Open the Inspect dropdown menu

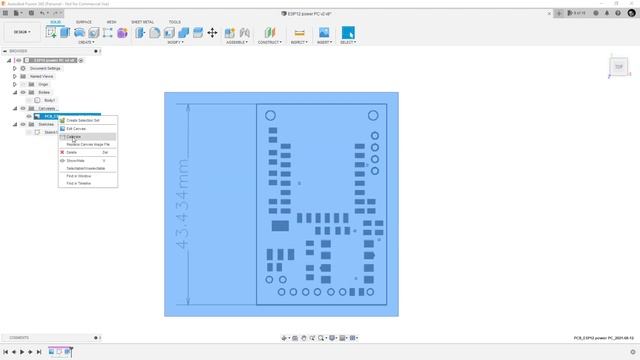[x=299, y=42]
